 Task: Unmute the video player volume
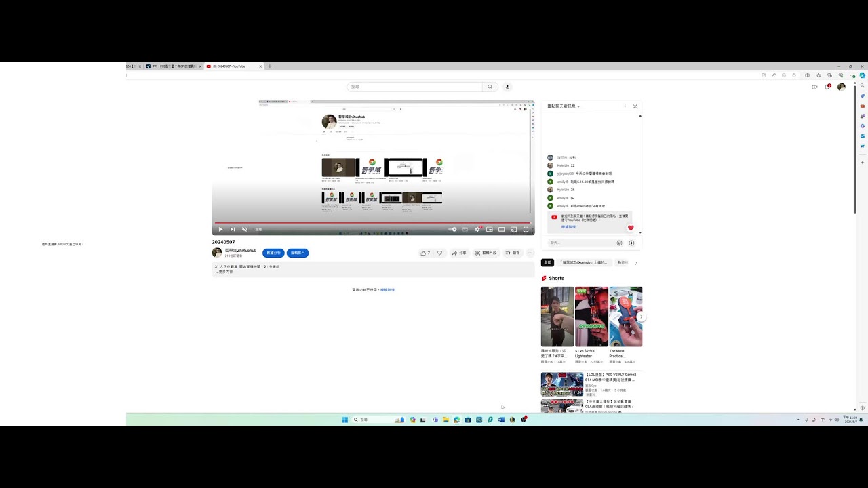pos(244,230)
